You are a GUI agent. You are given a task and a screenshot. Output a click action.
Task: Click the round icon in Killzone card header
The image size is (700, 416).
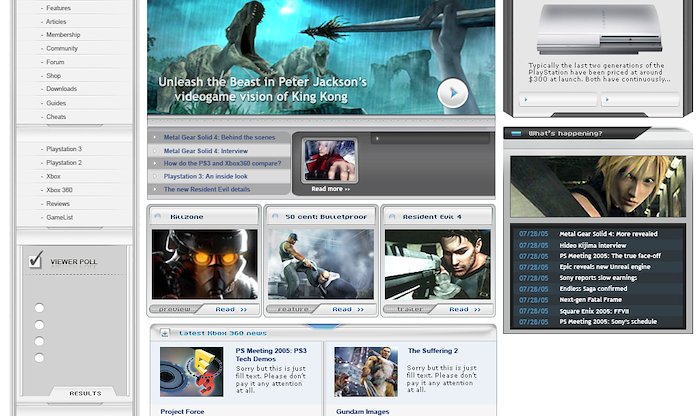coord(158,216)
